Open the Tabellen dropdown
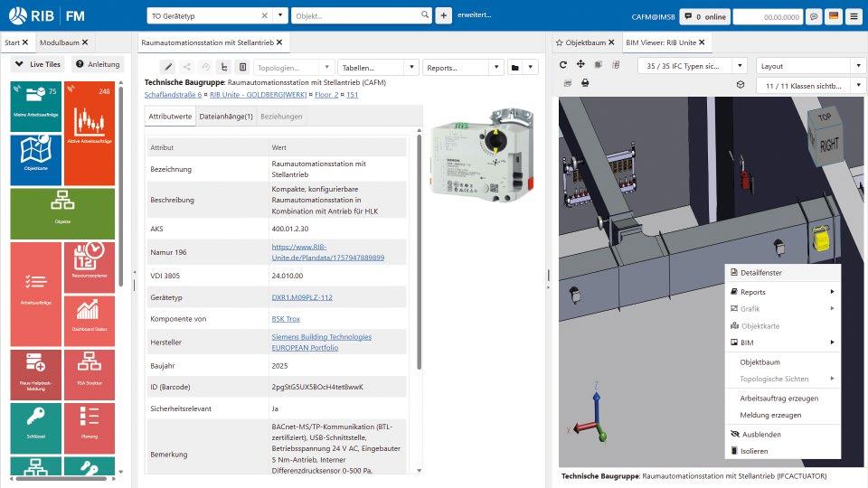Image resolution: width=868 pixels, height=488 pixels. [378, 68]
